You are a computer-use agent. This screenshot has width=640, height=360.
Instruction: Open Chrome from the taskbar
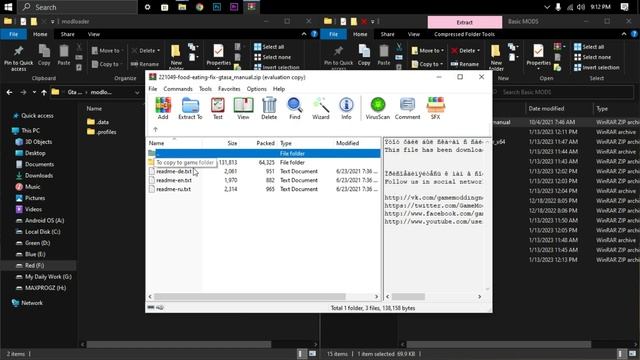(200, 7)
